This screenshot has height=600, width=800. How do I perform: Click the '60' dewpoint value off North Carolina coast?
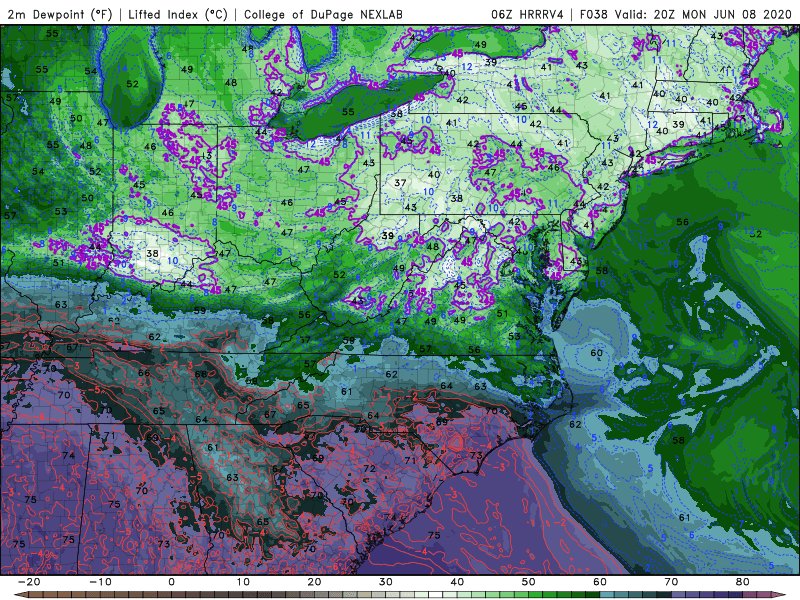[596, 353]
